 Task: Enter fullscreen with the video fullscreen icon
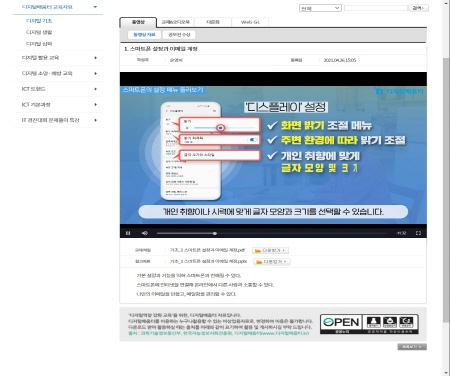(x=418, y=233)
